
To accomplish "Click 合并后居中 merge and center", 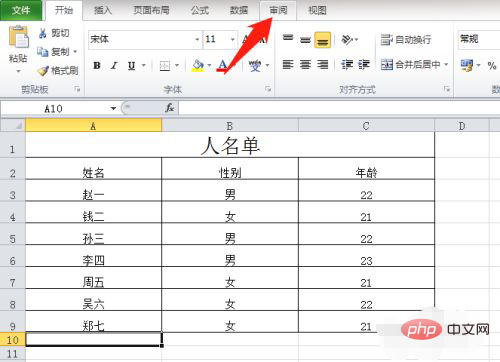I will (x=411, y=64).
